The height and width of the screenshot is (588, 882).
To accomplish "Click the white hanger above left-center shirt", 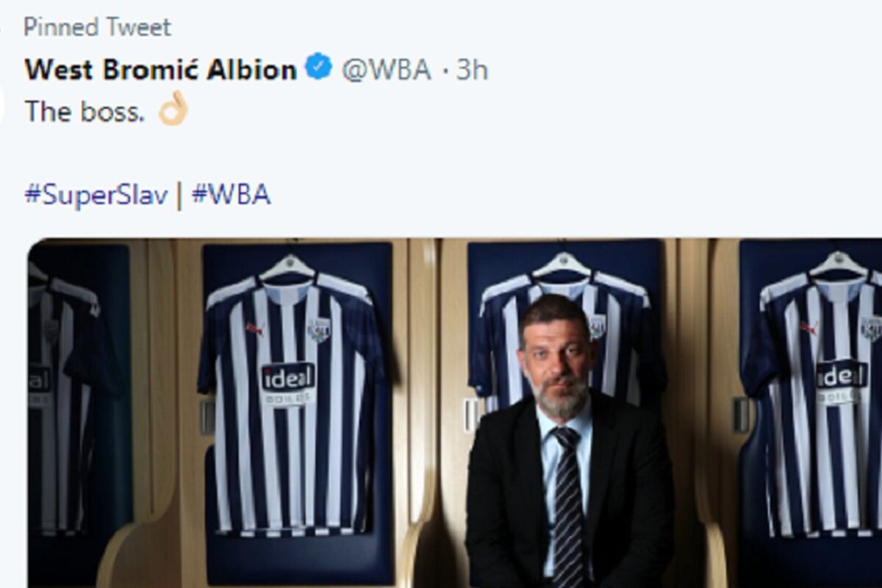I will (x=287, y=265).
